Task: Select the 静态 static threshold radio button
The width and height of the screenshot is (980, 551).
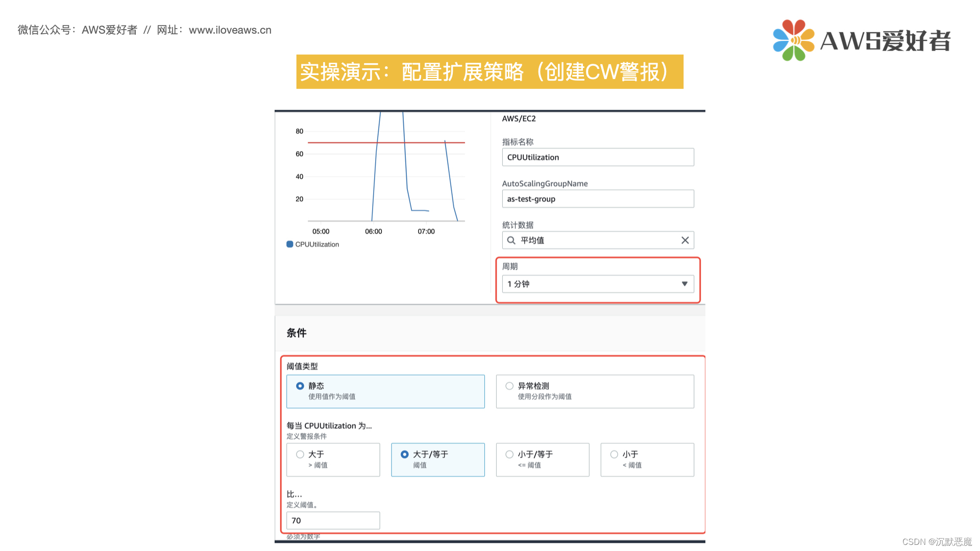Action: pos(300,386)
